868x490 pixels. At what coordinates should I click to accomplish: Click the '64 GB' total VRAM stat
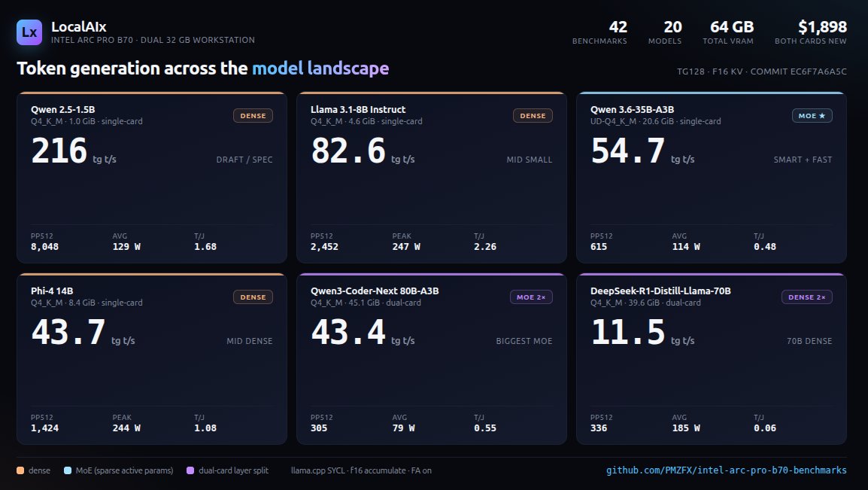click(x=732, y=26)
